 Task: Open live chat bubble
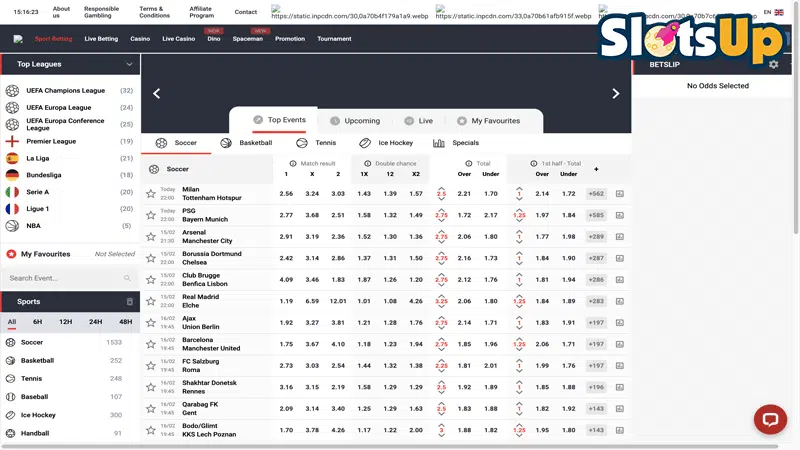tap(770, 419)
